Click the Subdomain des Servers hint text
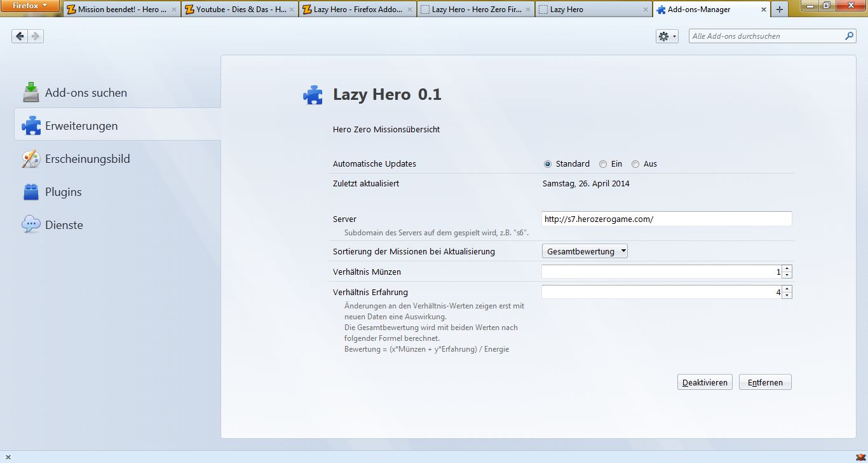 click(437, 233)
